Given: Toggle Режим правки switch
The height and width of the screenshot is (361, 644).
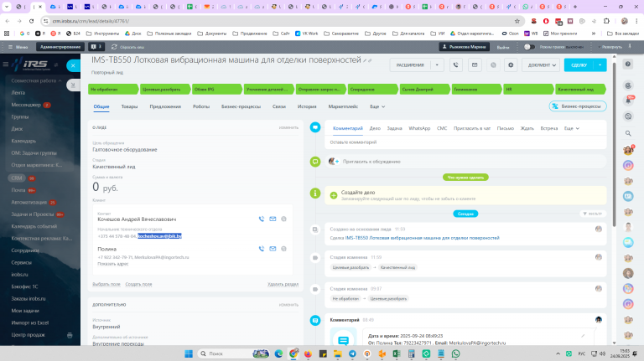Looking at the screenshot, I should (529, 47).
